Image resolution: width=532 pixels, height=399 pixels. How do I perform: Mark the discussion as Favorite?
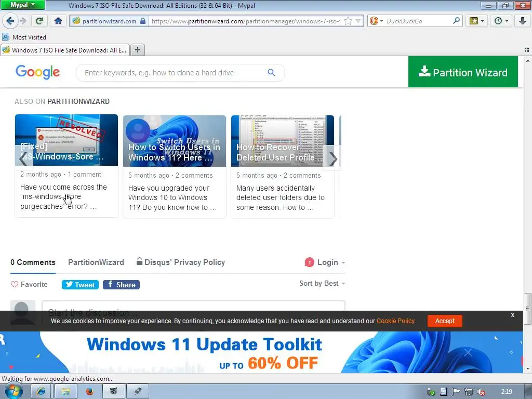pos(29,284)
